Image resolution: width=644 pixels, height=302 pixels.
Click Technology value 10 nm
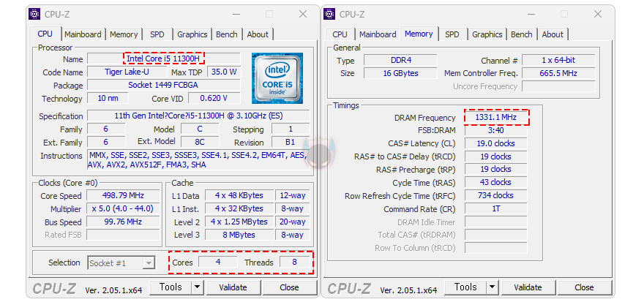pyautogui.click(x=108, y=98)
